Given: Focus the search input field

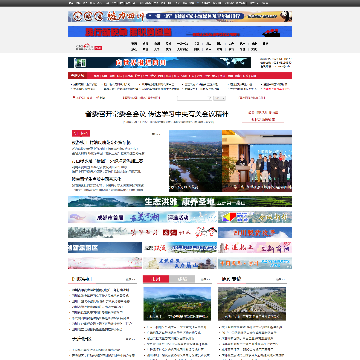Looking at the screenshot, I should pyautogui.click(x=195, y=98).
